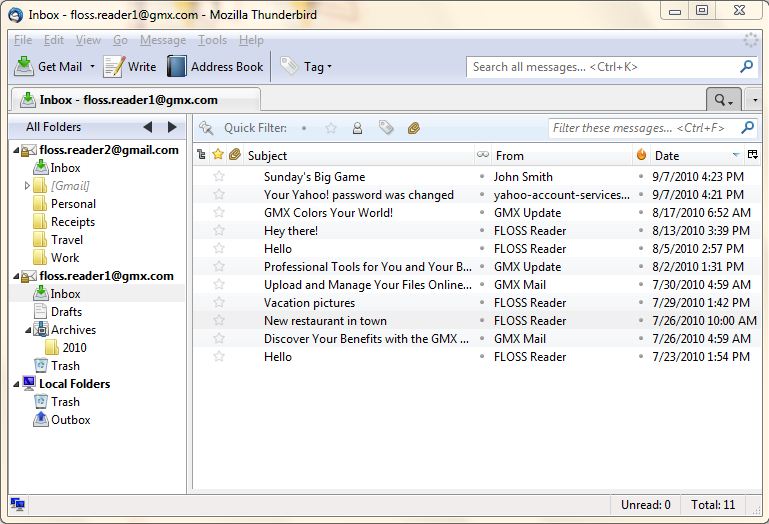Viewport: 769px width, 524px height.
Task: Open the Message menu
Action: pyautogui.click(x=162, y=40)
